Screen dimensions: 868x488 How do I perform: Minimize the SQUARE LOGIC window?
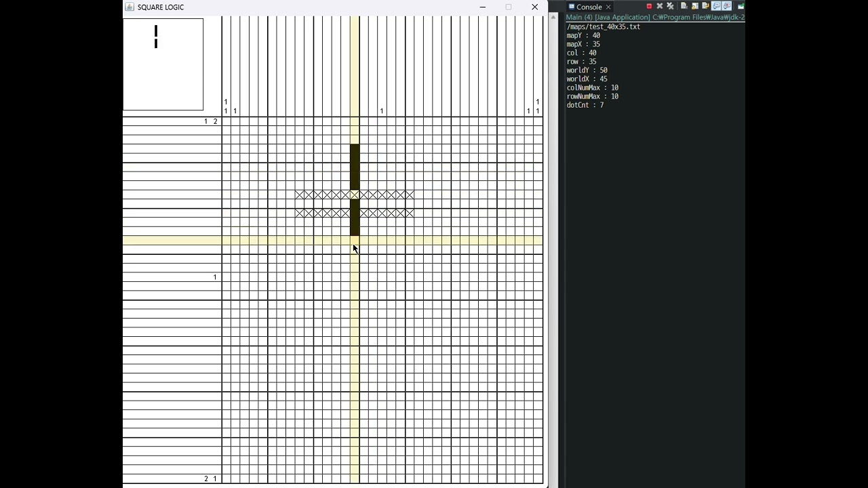[483, 7]
